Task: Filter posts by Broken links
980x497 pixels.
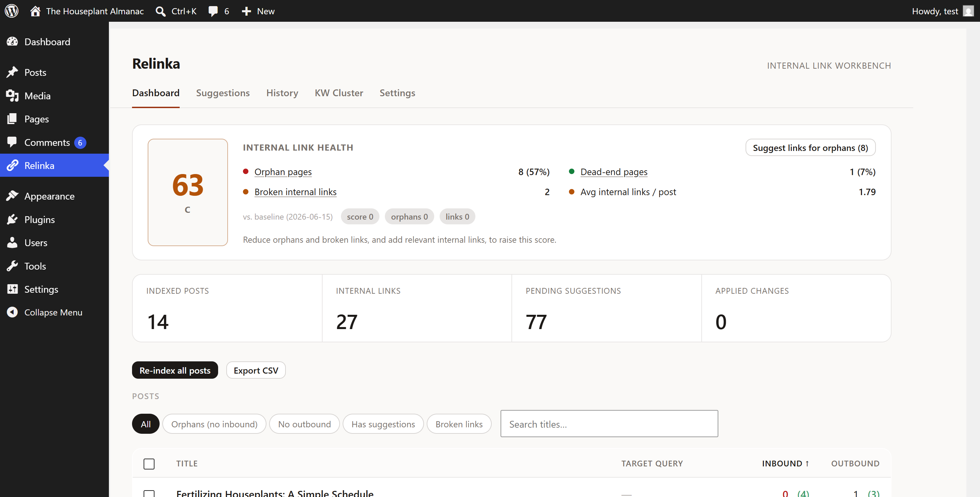Action: (459, 424)
